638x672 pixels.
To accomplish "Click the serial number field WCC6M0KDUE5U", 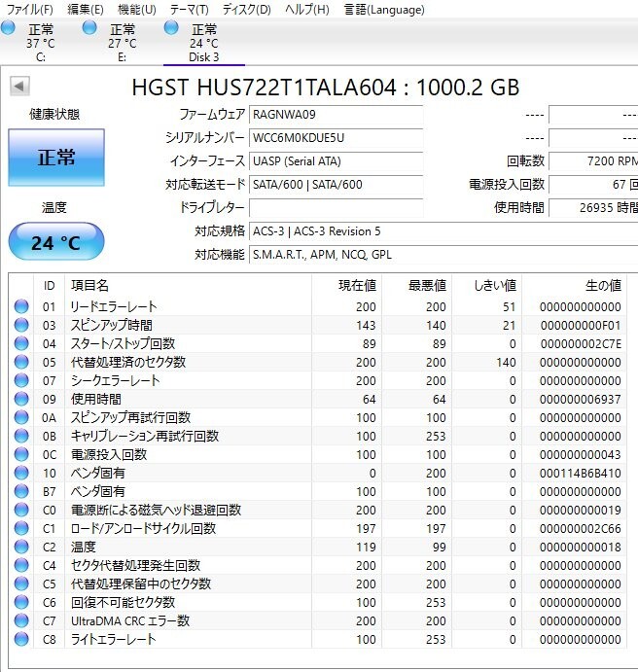I will coord(336,138).
